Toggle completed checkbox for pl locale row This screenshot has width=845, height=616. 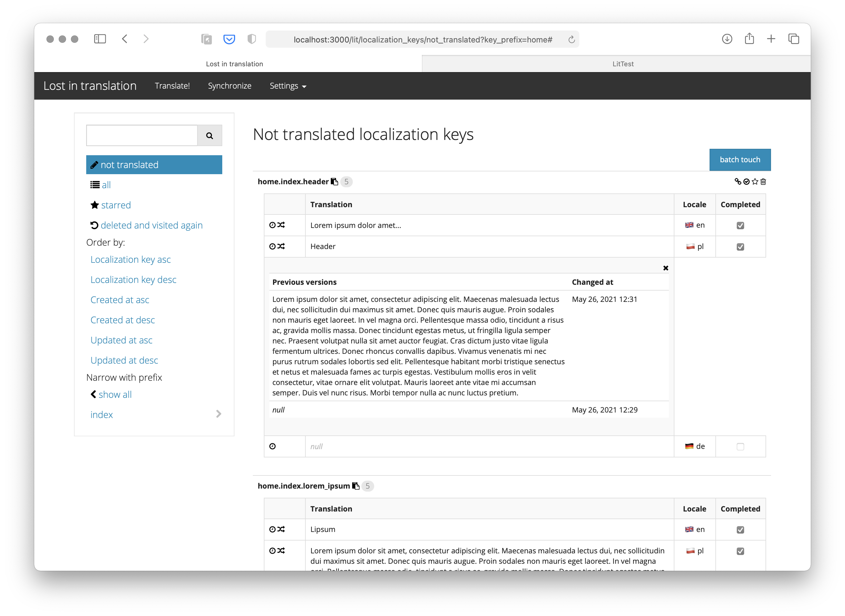click(x=740, y=247)
